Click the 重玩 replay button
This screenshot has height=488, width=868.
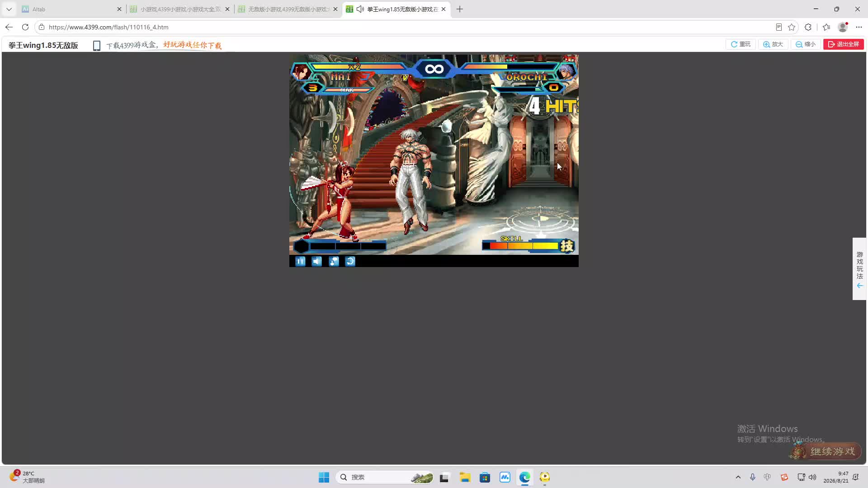[x=741, y=44]
